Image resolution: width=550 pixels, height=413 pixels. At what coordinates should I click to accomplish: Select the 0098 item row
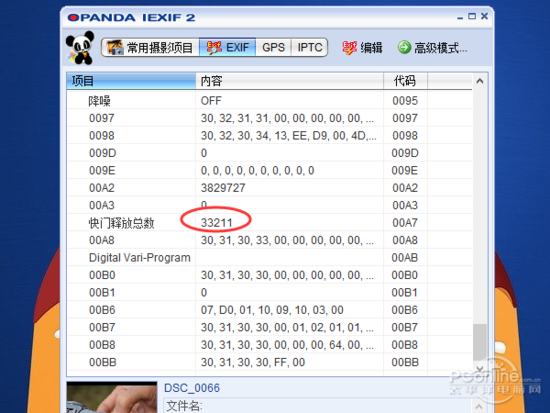pyautogui.click(x=269, y=135)
